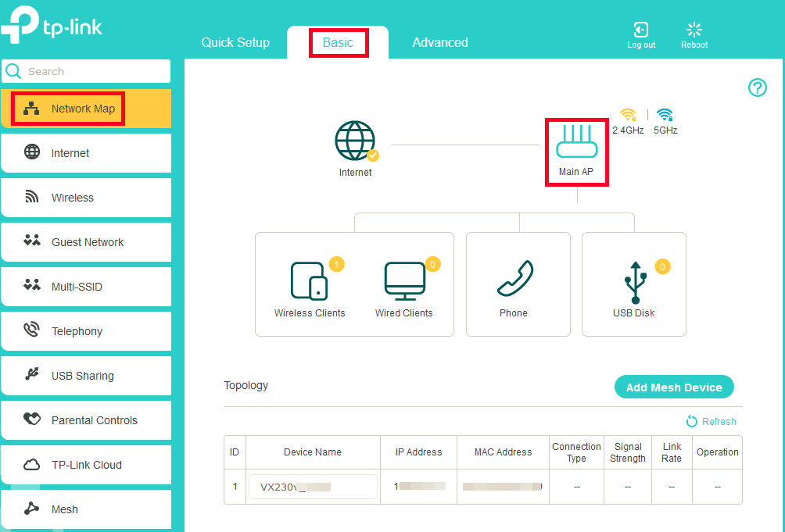Image resolution: width=785 pixels, height=532 pixels.
Task: Select the Main AP router icon
Action: [x=577, y=141]
